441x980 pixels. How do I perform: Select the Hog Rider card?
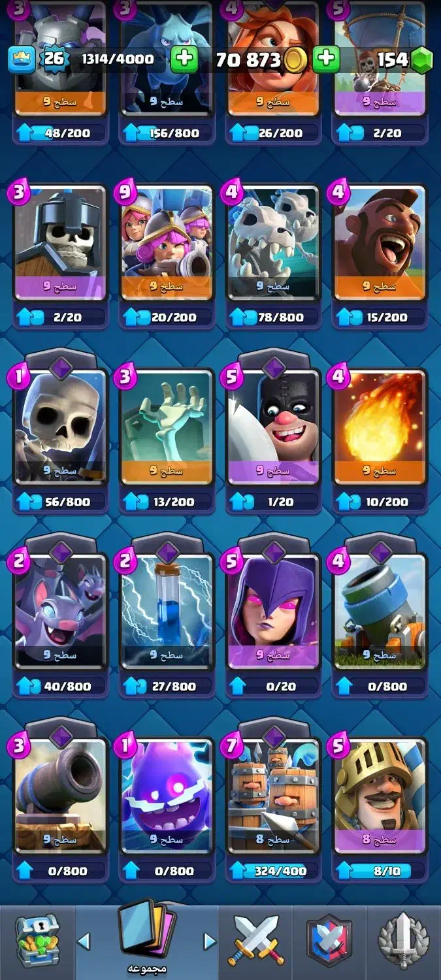point(380,243)
